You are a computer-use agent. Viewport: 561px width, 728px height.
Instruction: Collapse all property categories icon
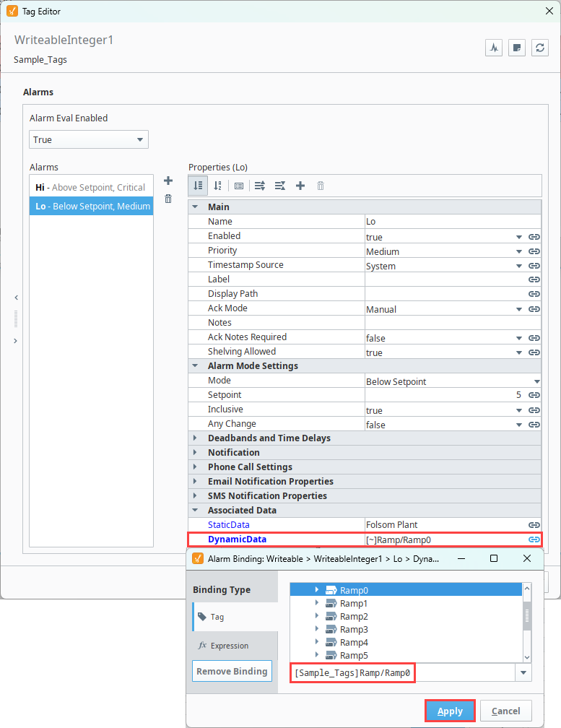(280, 186)
